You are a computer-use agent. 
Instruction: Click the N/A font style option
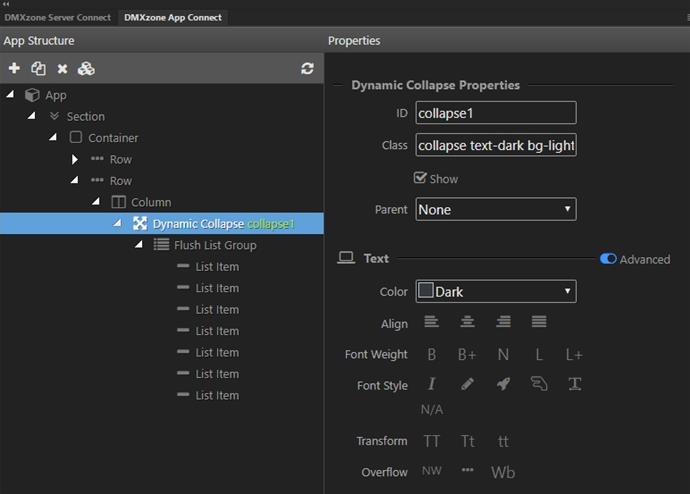[x=432, y=410]
